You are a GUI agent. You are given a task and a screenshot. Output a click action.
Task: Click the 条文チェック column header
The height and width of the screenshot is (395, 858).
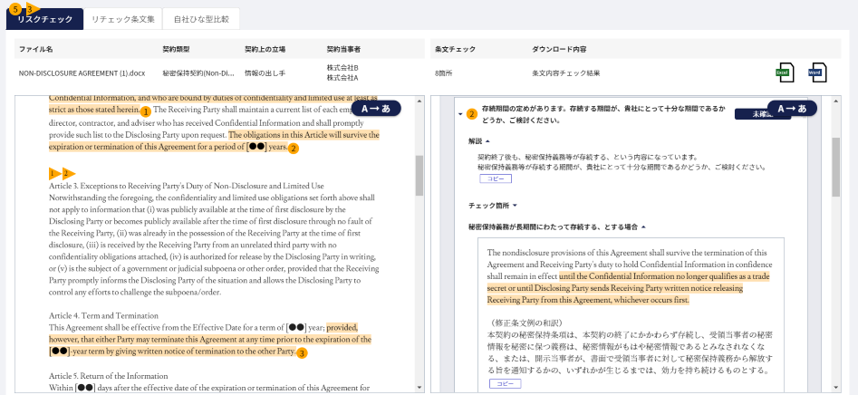point(455,49)
